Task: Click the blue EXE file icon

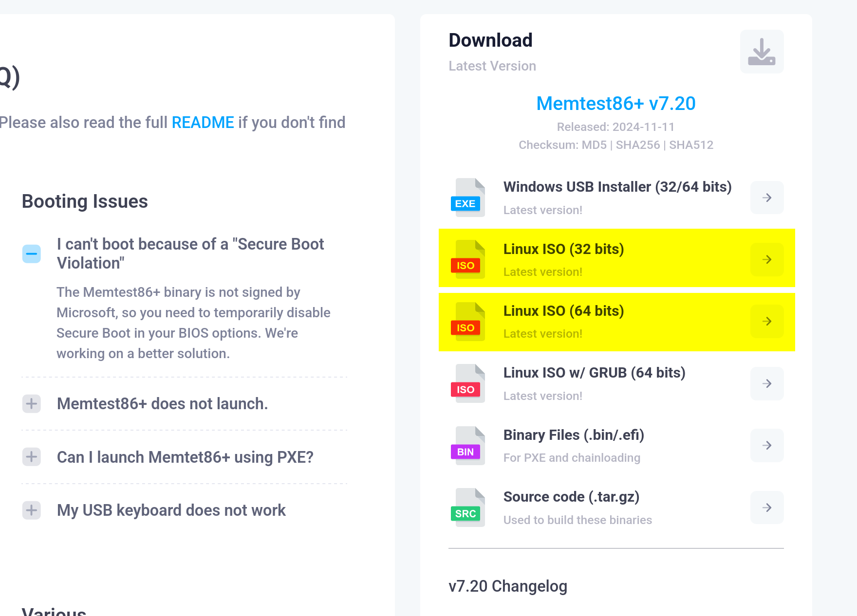Action: 467,198
